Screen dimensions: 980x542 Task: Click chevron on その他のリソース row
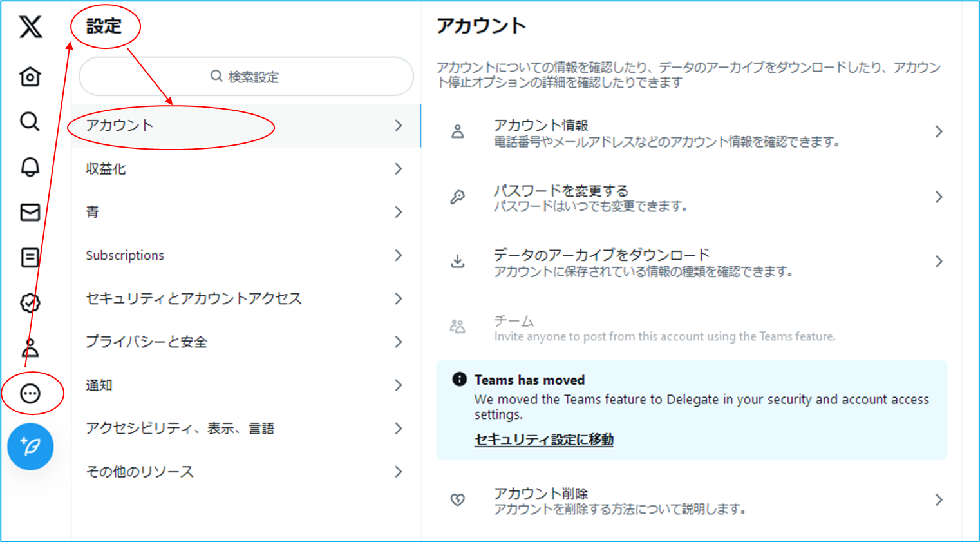click(399, 471)
